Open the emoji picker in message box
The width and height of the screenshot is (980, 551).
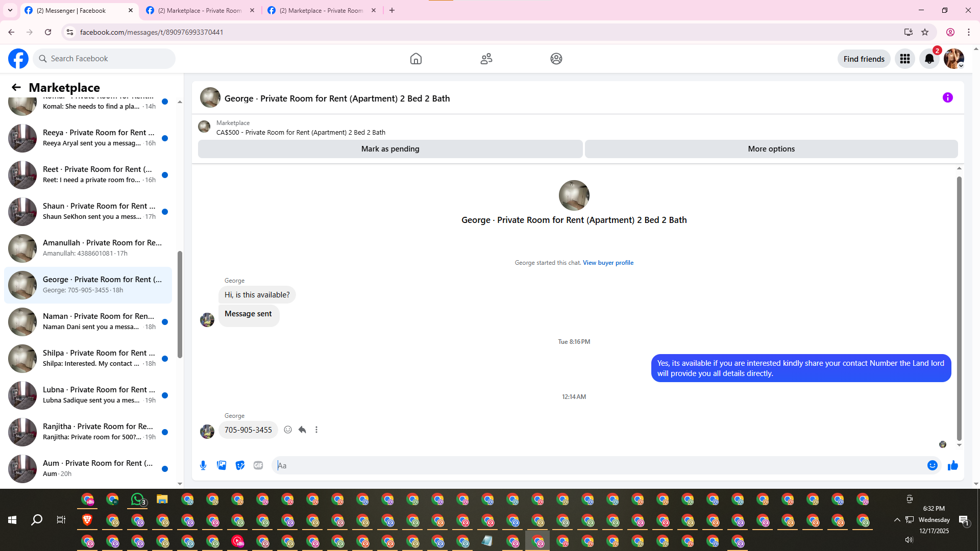pos(932,465)
